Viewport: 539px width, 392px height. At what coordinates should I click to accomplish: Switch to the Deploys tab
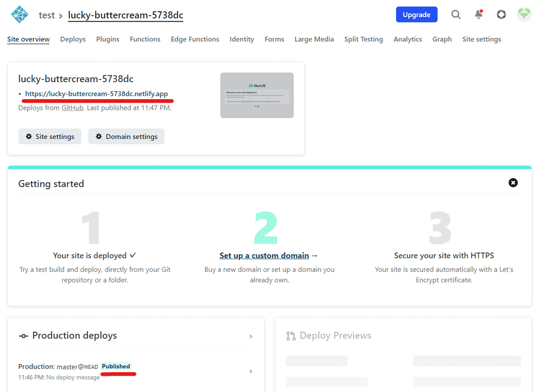pyautogui.click(x=73, y=39)
